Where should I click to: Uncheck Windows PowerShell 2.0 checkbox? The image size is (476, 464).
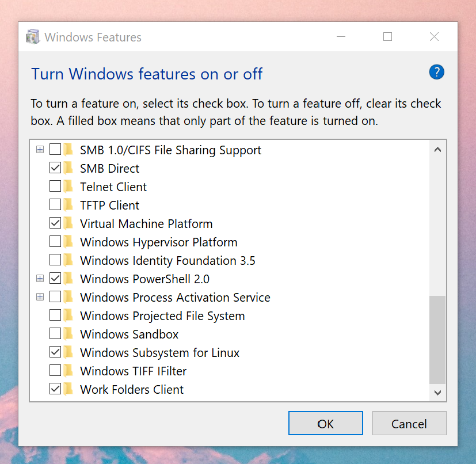click(55, 279)
